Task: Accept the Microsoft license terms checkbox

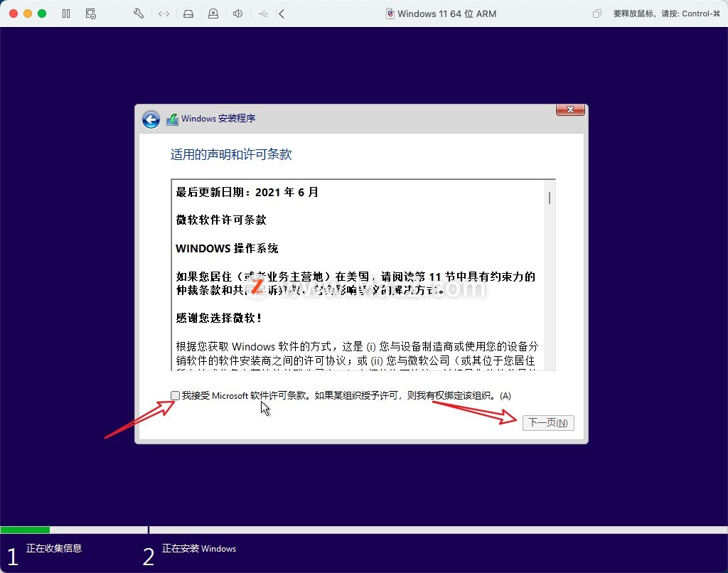Action: (175, 395)
